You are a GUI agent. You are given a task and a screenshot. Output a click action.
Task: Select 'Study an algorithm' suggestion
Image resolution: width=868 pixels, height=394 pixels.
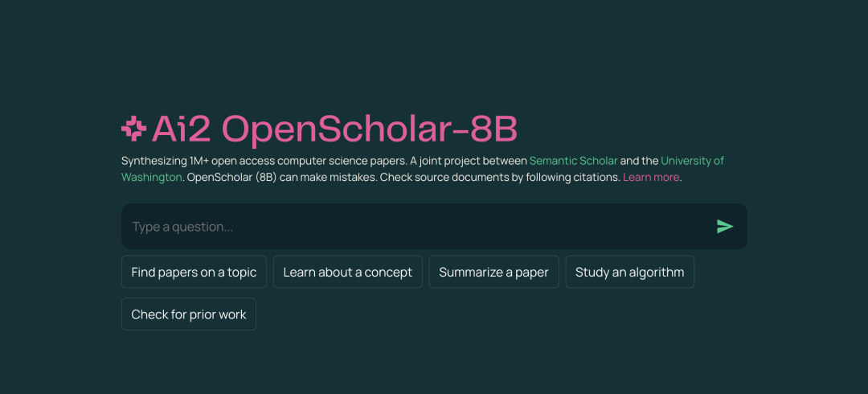coord(630,272)
